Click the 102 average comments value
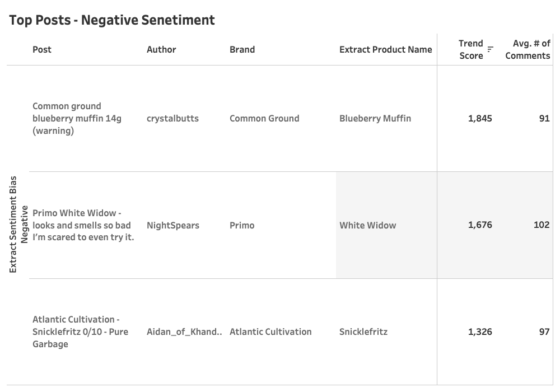Viewport: 560px width, 392px height. pos(542,225)
